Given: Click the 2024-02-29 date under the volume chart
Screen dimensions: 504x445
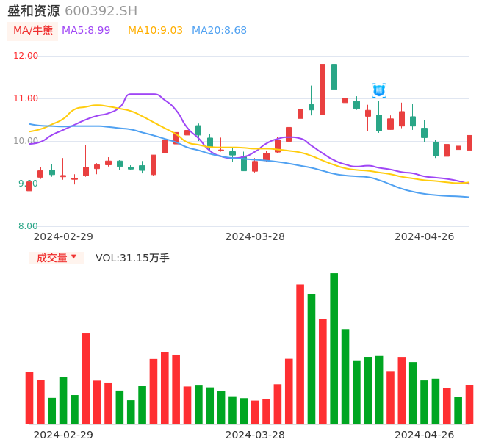Looking at the screenshot, I should click(x=63, y=435).
